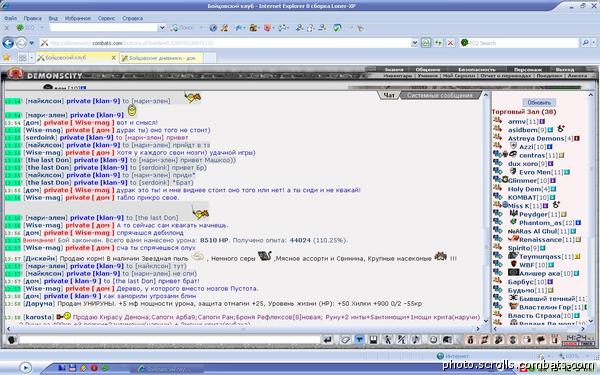Click the save-chat floppy icon
Screen dimensions: 600x375
pos(373,339)
